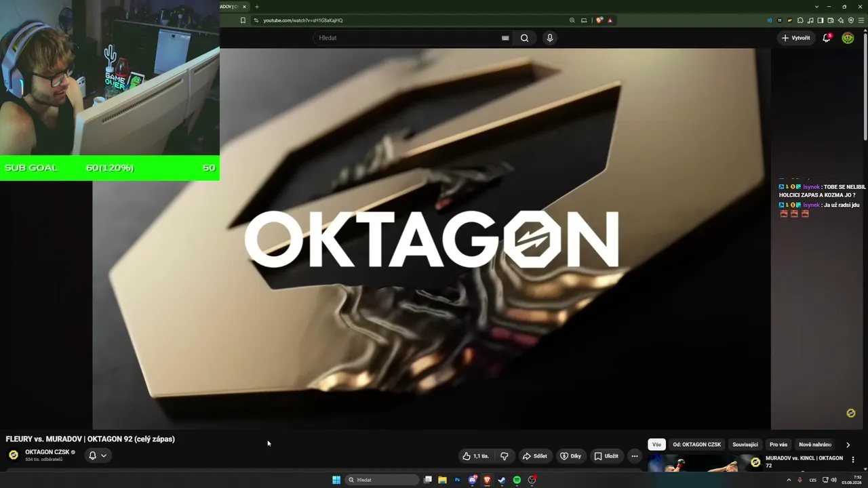Viewport: 868px width, 488px height.
Task: Open the browser hamburger menu
Action: point(861,20)
